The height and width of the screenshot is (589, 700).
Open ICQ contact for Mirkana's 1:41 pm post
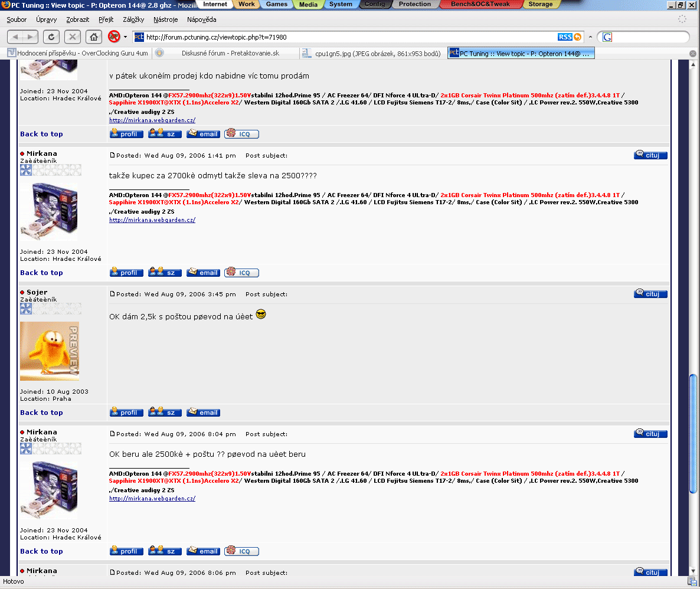click(x=241, y=273)
